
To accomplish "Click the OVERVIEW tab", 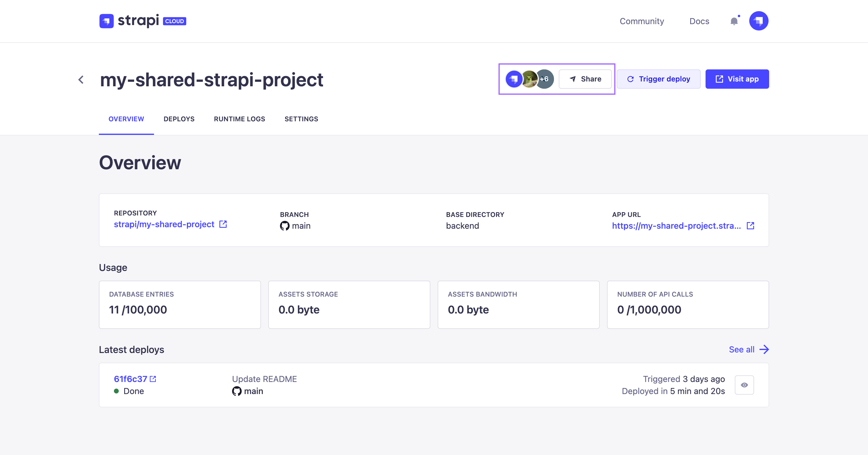I will click(126, 119).
